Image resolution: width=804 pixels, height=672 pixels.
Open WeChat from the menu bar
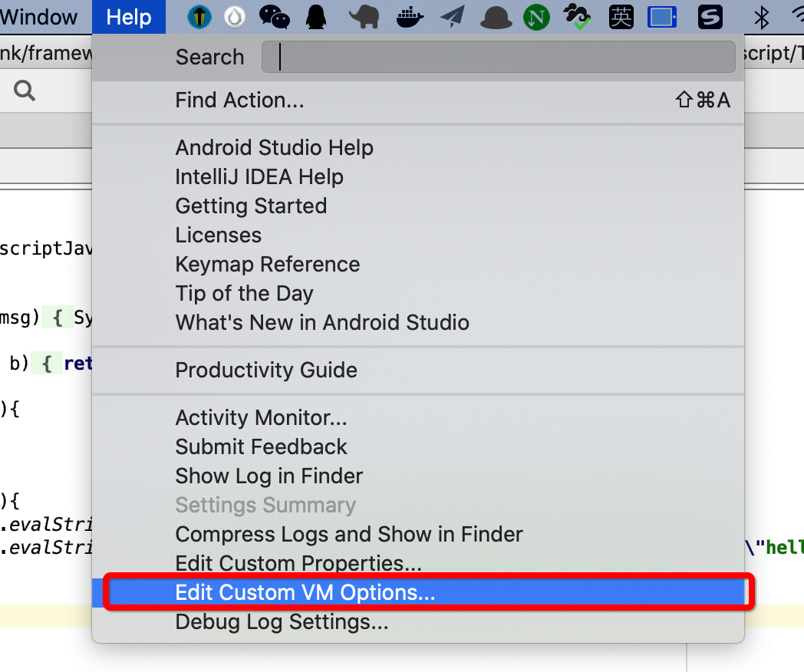click(x=274, y=17)
